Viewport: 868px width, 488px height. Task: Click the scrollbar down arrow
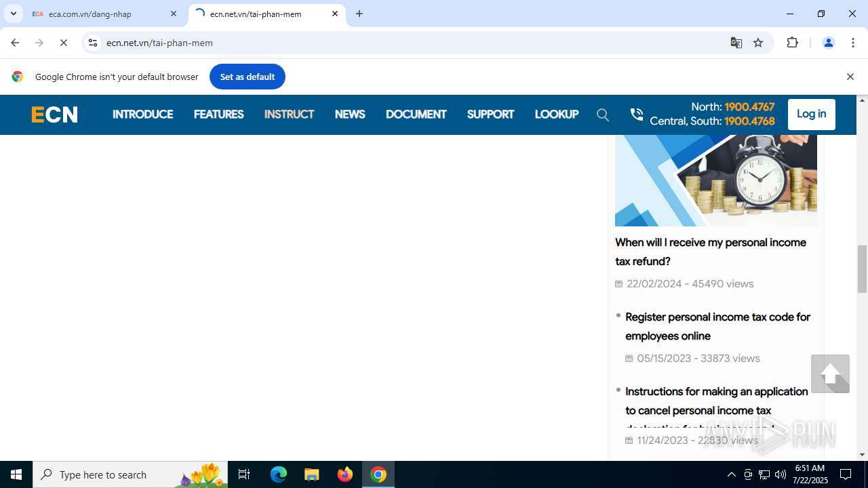[x=862, y=455]
